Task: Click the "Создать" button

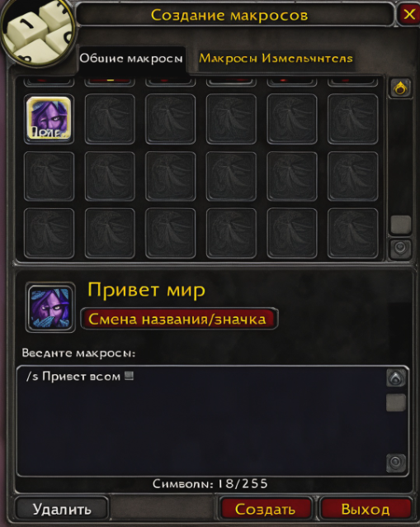Action: (265, 509)
